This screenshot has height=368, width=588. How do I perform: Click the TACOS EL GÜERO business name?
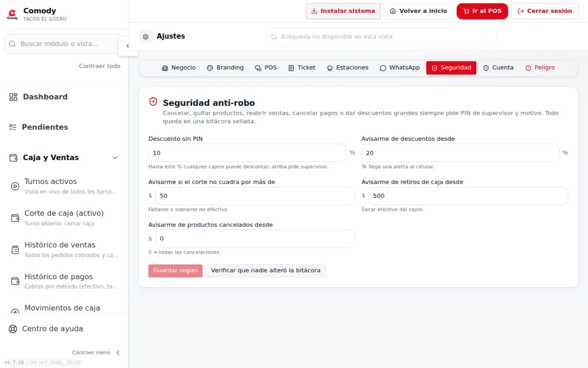point(45,19)
